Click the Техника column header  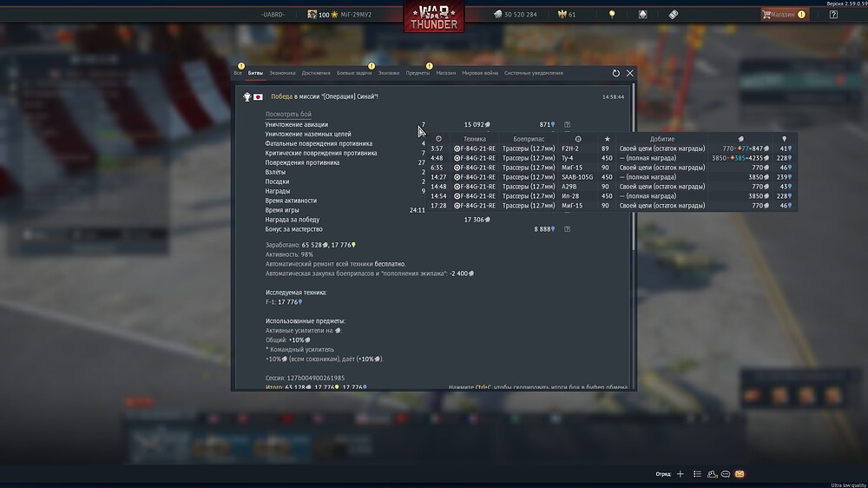475,139
